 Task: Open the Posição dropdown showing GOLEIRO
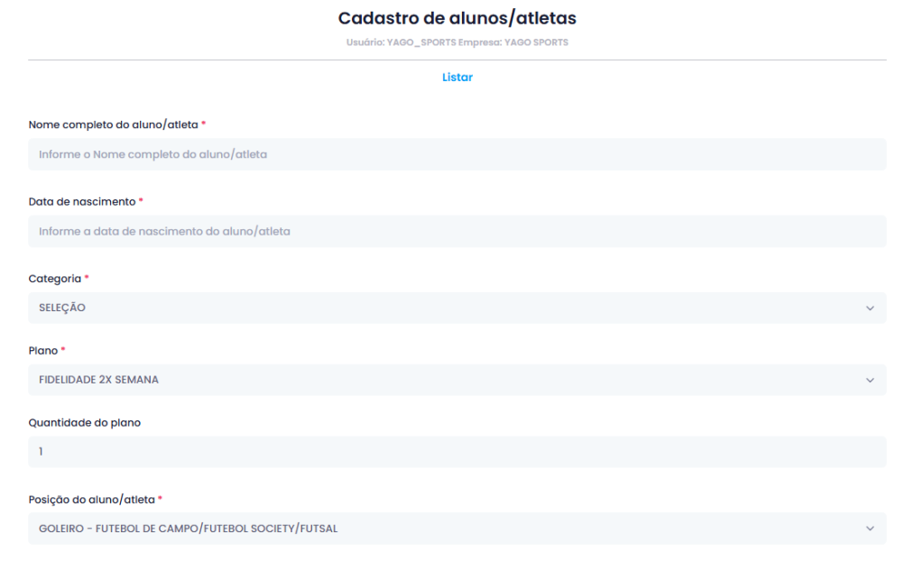tap(442, 529)
